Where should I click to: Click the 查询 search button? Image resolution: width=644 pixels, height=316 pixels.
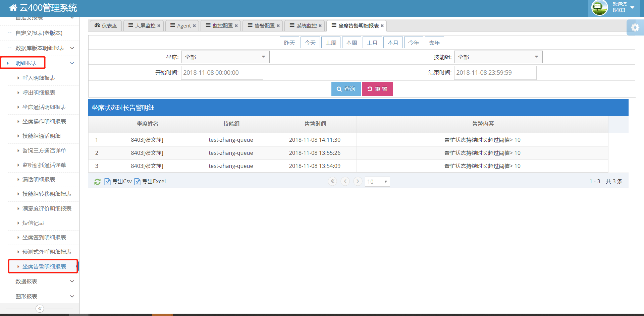tap(346, 89)
